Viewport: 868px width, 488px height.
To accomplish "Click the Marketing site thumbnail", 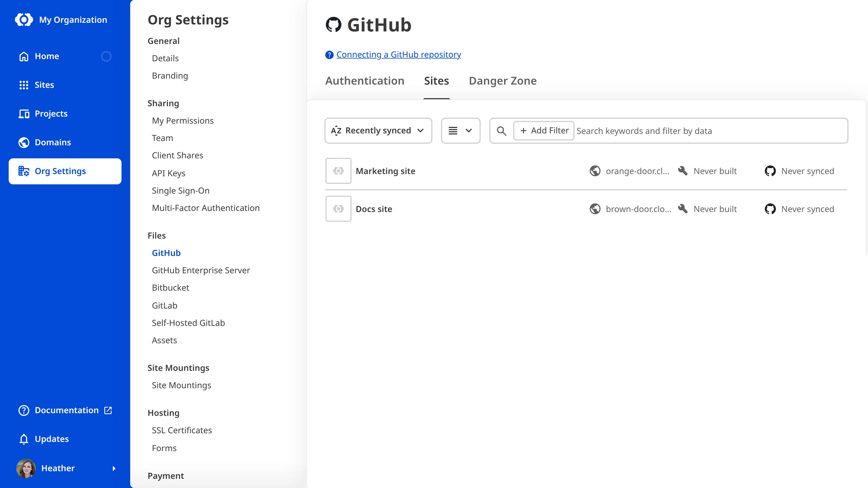I will [338, 171].
